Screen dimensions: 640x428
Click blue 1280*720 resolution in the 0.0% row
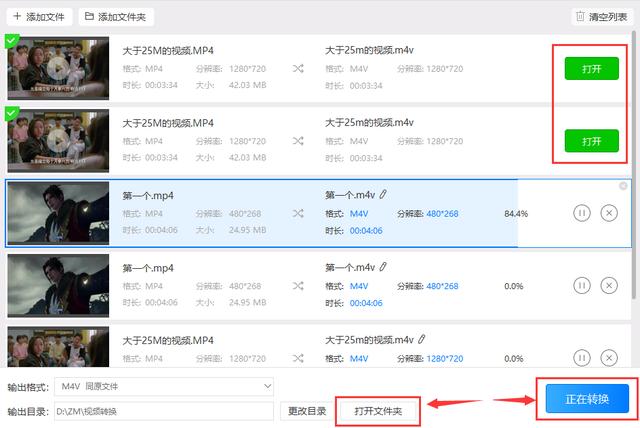[444, 359]
